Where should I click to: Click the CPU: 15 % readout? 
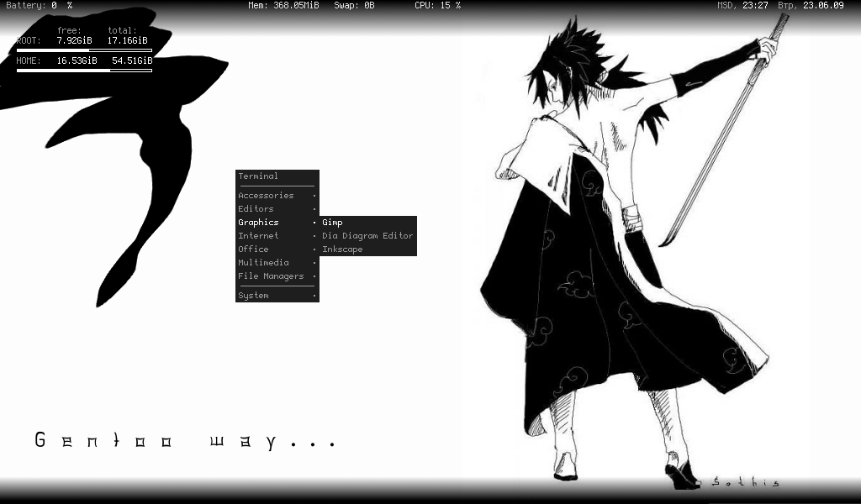pyautogui.click(x=437, y=6)
